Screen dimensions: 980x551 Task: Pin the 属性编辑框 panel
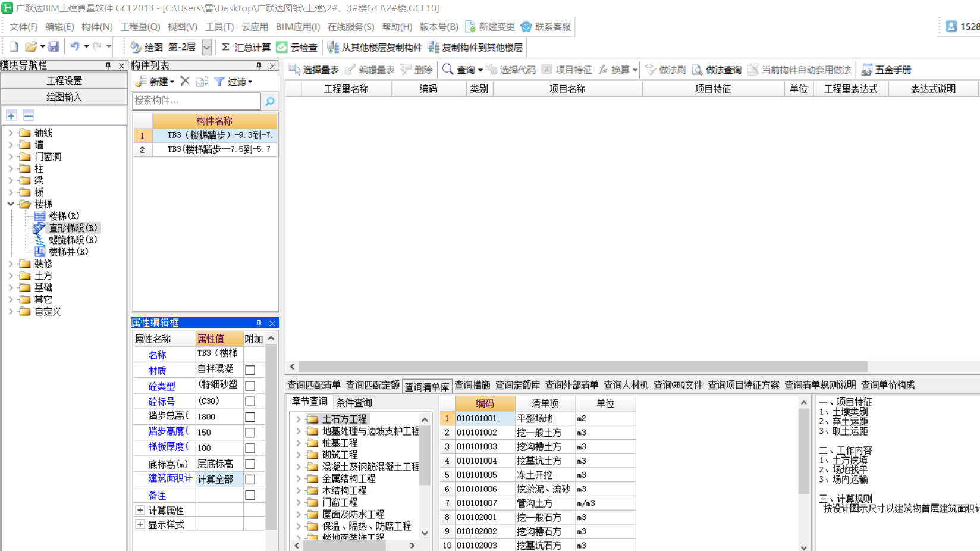(x=259, y=323)
